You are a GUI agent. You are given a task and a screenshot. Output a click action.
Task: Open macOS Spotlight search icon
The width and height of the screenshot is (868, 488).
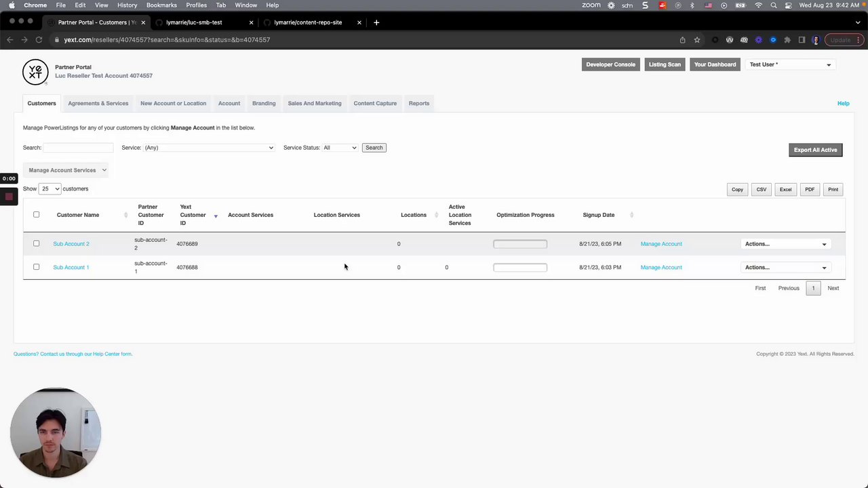[x=774, y=5]
